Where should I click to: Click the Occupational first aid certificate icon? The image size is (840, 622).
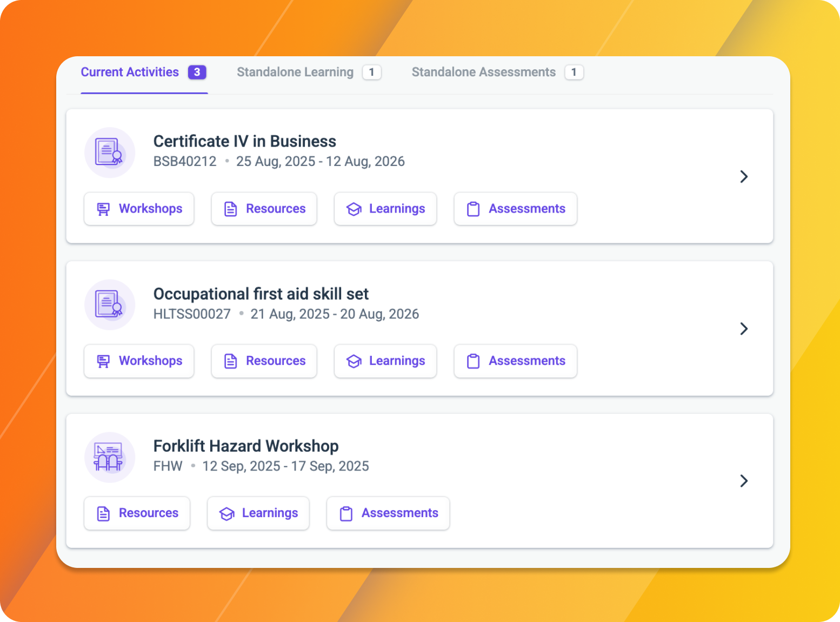click(110, 305)
